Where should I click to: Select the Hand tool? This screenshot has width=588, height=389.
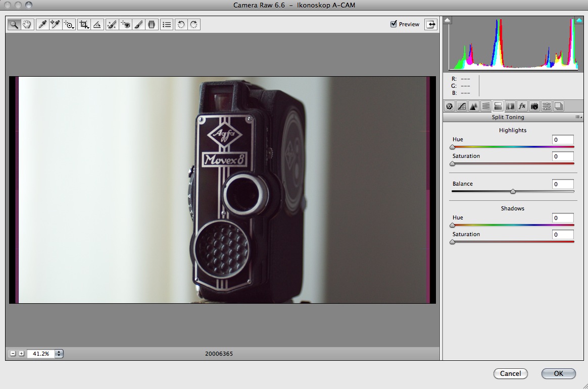click(27, 24)
